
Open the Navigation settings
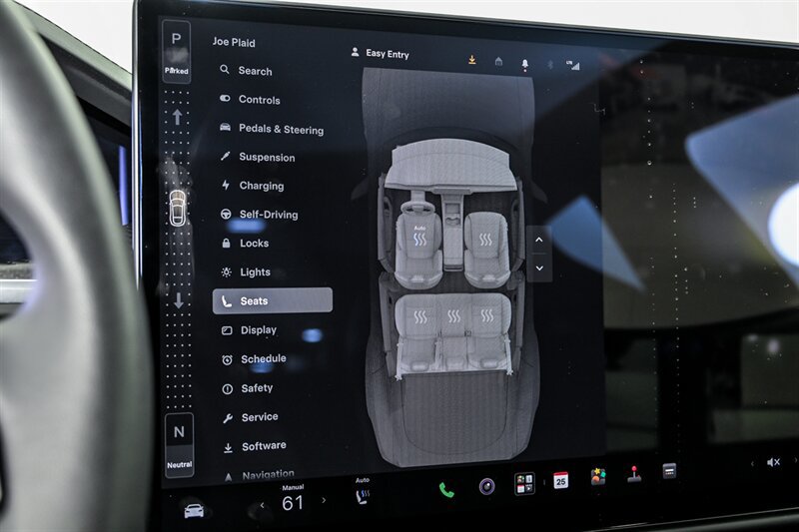tap(260, 475)
